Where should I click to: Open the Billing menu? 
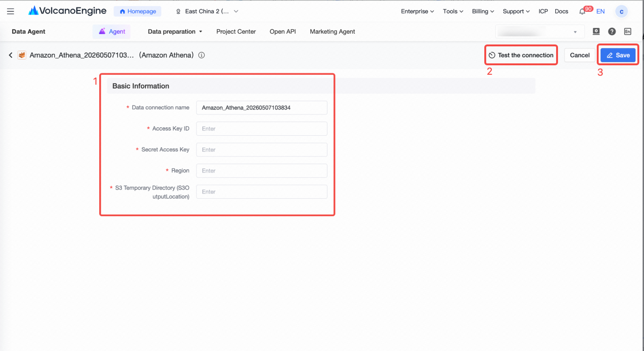coord(483,11)
